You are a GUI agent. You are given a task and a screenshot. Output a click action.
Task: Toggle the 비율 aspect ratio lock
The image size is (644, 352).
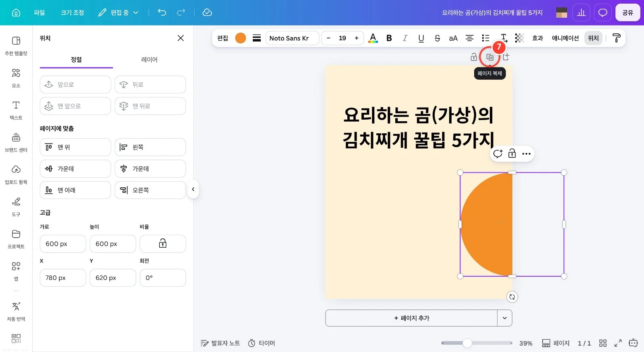coord(163,244)
